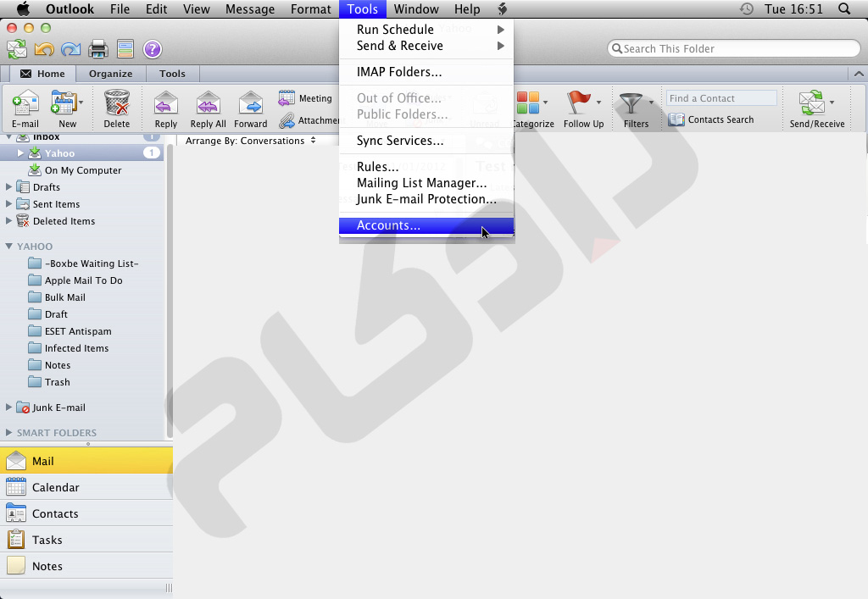This screenshot has height=599, width=868.
Task: Click the Reply envelope icon
Action: 166,104
